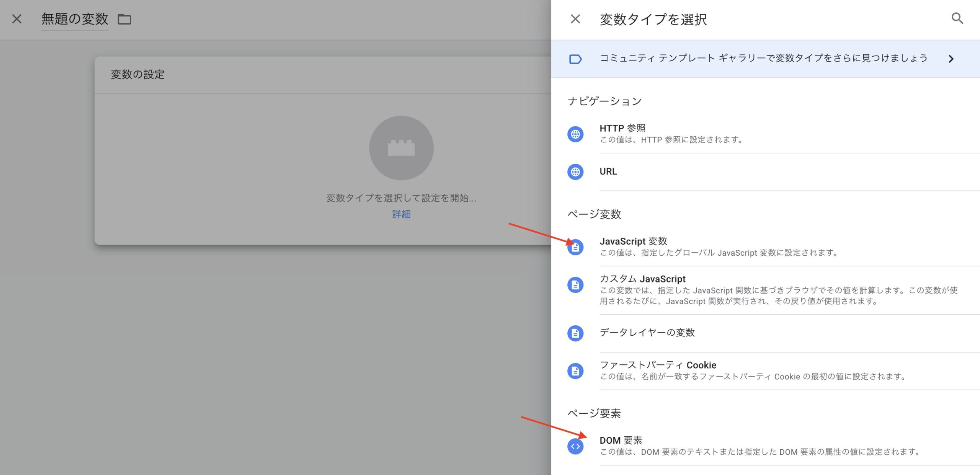Image resolution: width=980 pixels, height=475 pixels.
Task: Click the folder icon beside 無題の変数
Action: click(x=124, y=19)
